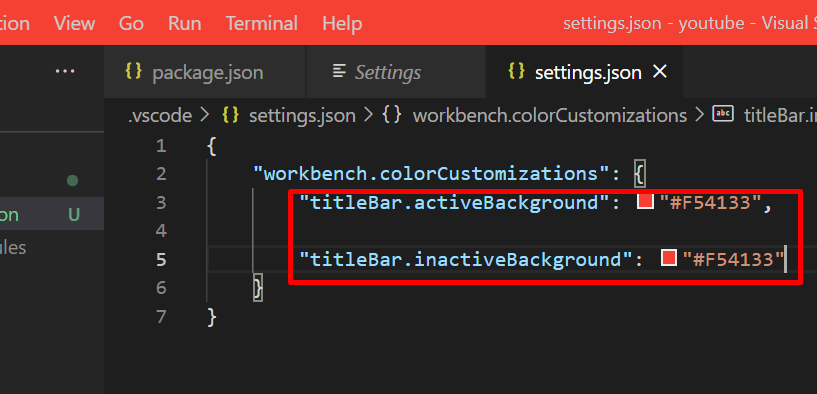This screenshot has width=817, height=394.
Task: Click the "#F54133" value on line 3
Action: click(x=710, y=202)
